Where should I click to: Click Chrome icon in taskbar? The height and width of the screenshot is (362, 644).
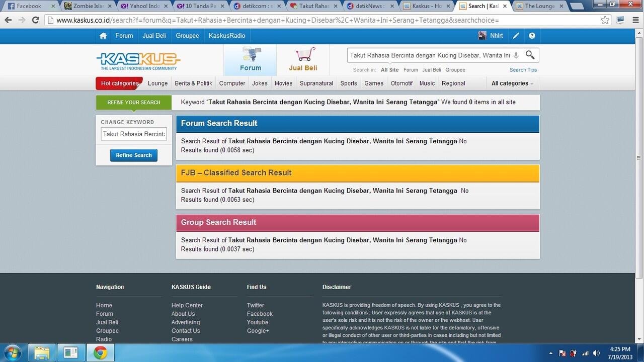100,353
